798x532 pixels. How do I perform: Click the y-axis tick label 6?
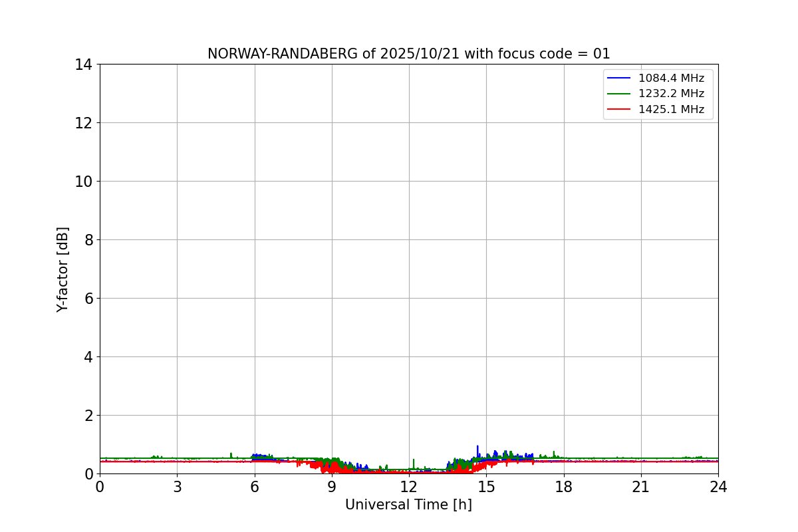88,299
